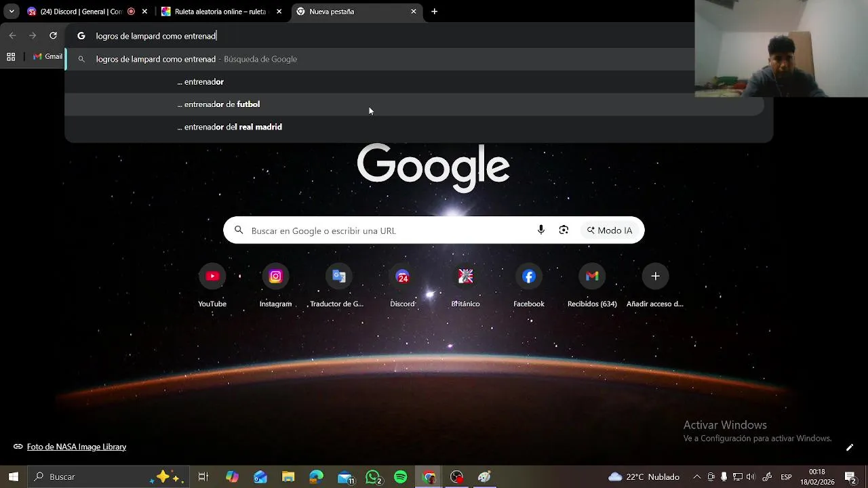This screenshot has height=488, width=868.
Task: Open the Recibidos (634) Gmail shortcut
Action: point(592,286)
